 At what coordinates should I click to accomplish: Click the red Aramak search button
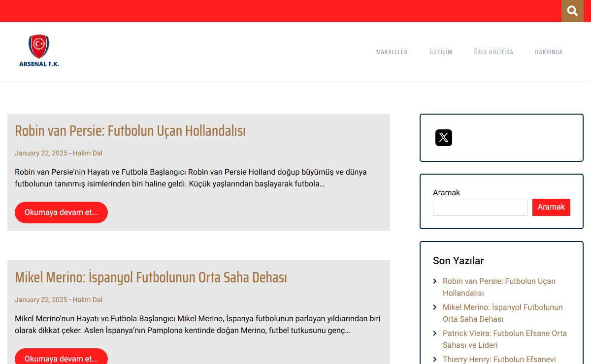(x=551, y=207)
